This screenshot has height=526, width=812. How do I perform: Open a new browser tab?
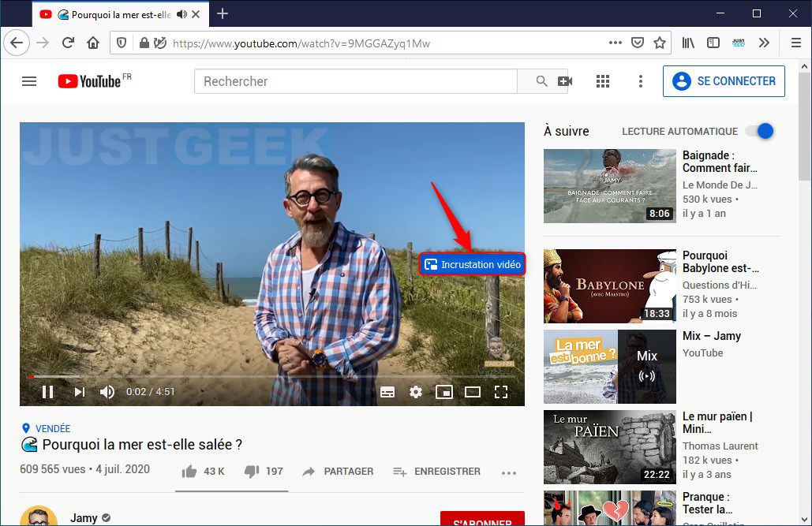(x=223, y=14)
